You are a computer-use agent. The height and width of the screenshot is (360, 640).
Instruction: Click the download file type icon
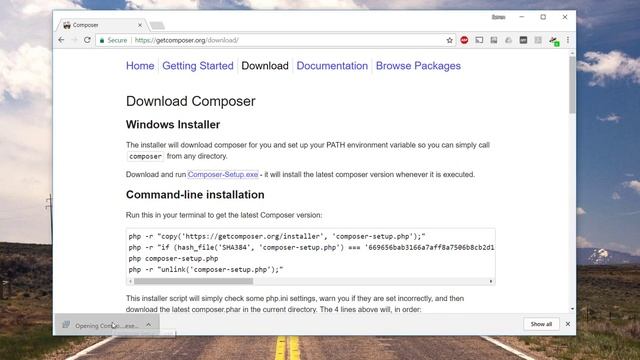coord(66,325)
